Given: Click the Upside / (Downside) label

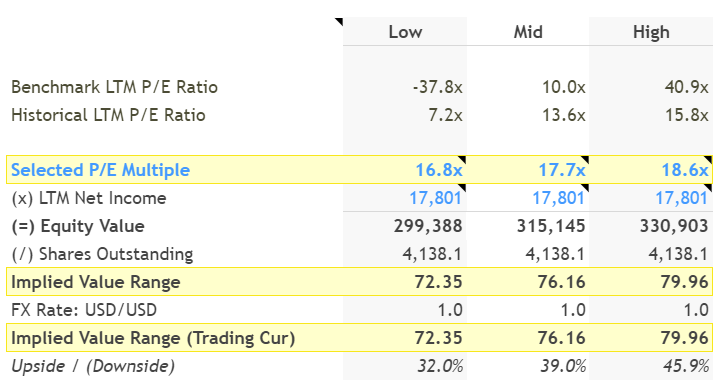Looking at the screenshot, I should pos(93,366).
